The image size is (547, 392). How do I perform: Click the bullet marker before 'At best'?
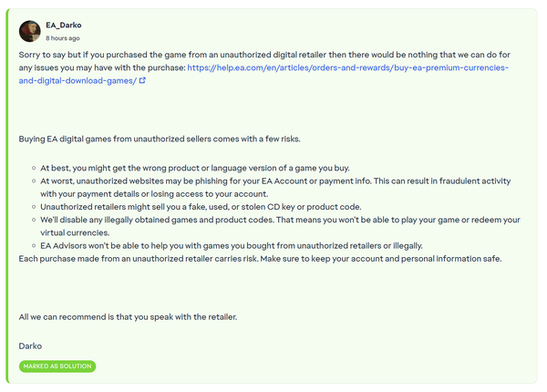pos(33,170)
